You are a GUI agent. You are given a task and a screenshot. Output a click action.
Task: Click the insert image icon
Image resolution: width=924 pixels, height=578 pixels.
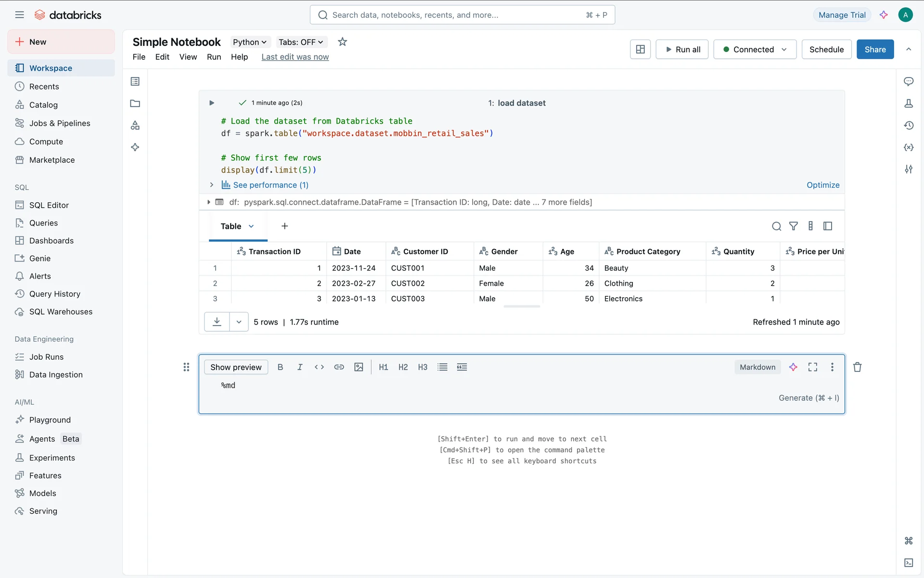pos(359,367)
